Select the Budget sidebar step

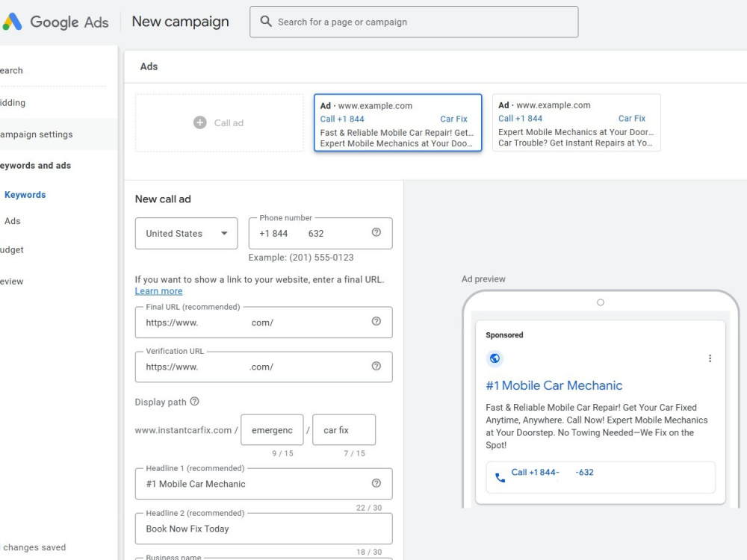(12, 249)
